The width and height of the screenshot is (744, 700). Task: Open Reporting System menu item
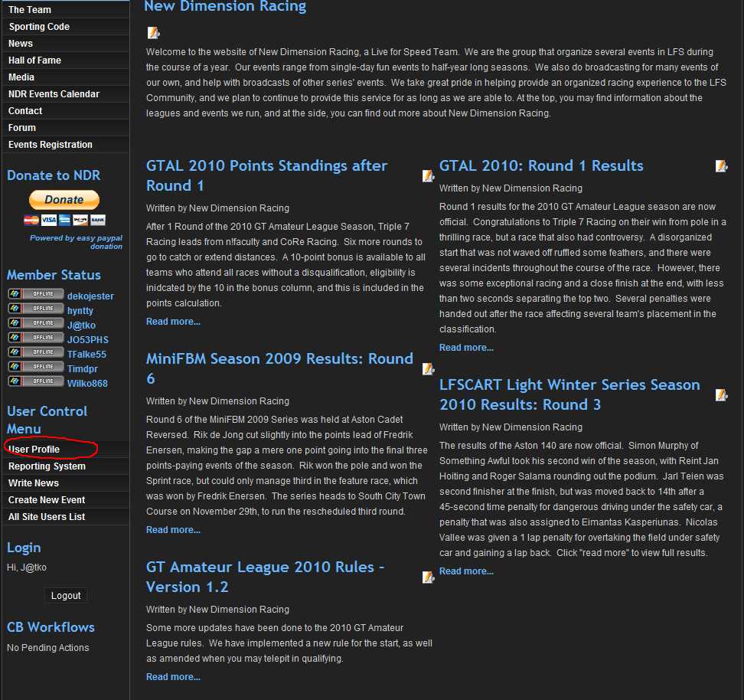tap(66, 466)
